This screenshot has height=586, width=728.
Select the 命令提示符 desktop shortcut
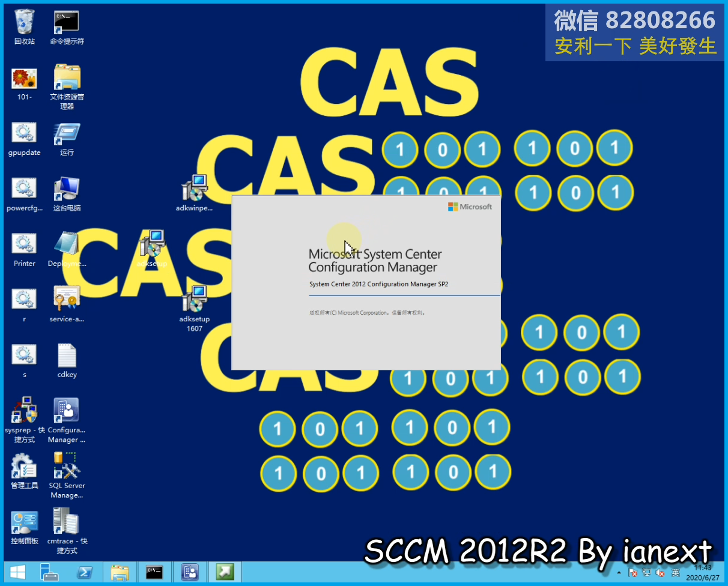67,27
